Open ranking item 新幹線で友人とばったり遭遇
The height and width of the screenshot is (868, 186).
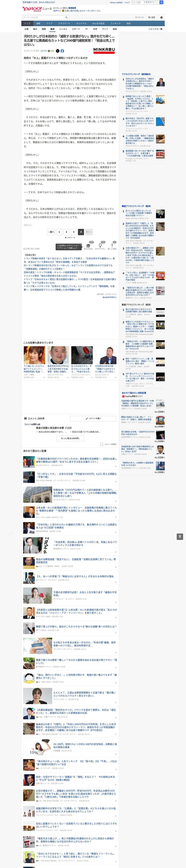pyautogui.click(x=140, y=102)
